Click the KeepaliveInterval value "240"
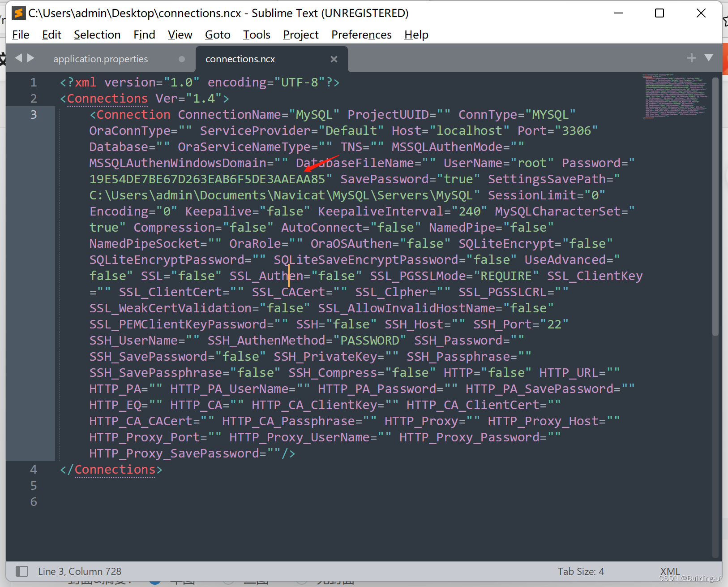 pos(470,211)
